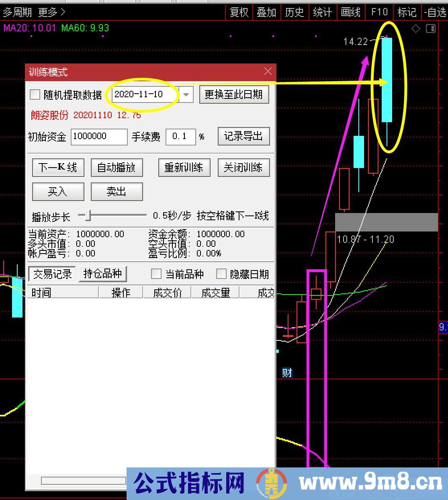Viewport: 448px width, 500px height.
Task: Open the 画线 drawing tools
Action: click(x=351, y=12)
